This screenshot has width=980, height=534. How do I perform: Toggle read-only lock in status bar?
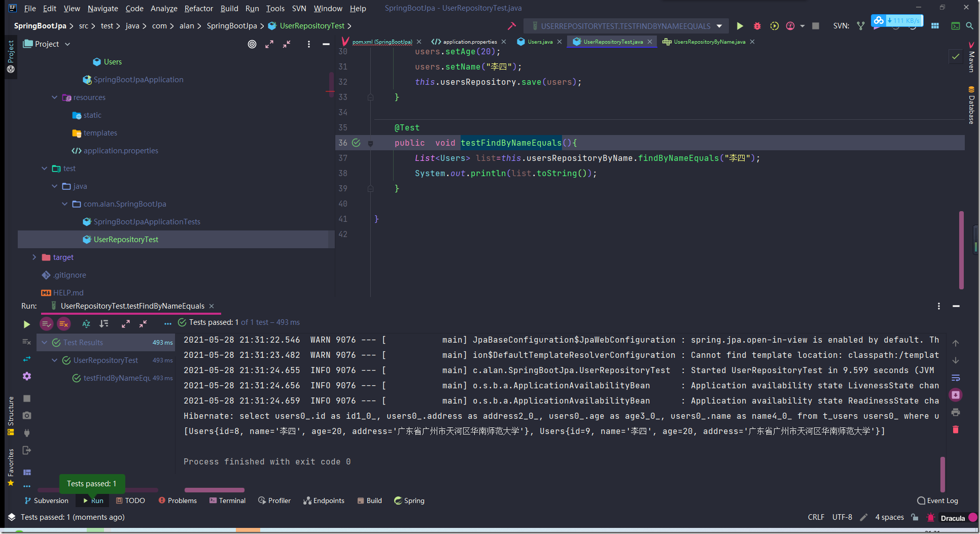(915, 517)
